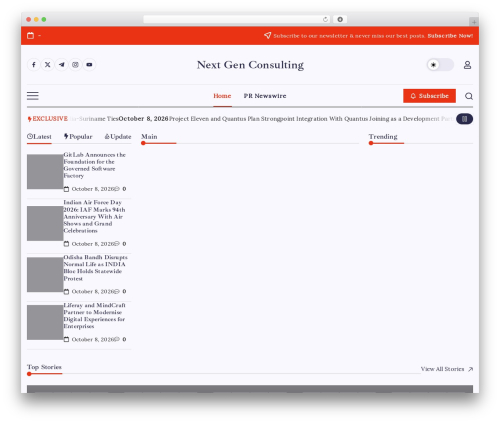Open PR Newswire menu item

coord(265,96)
